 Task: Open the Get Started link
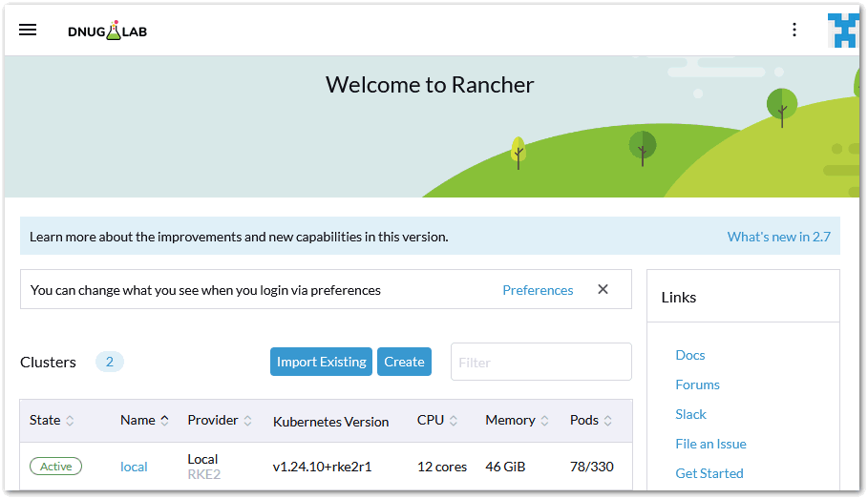point(709,473)
